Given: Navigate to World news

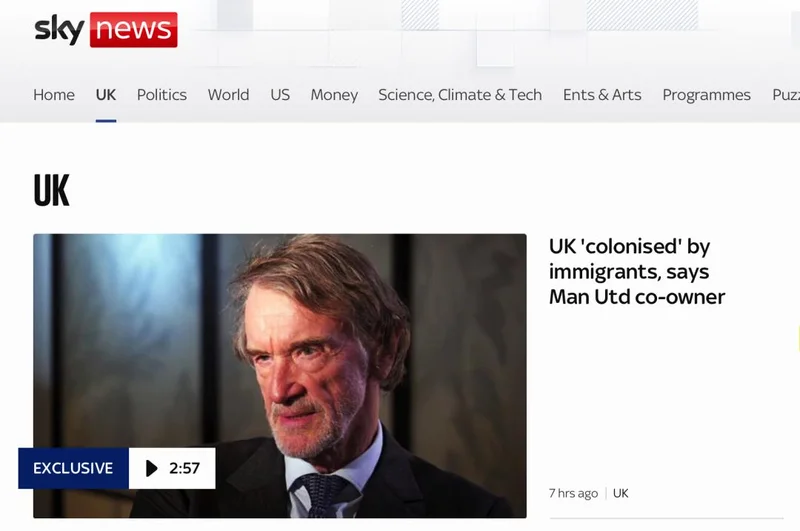Looking at the screenshot, I should pyautogui.click(x=228, y=95).
